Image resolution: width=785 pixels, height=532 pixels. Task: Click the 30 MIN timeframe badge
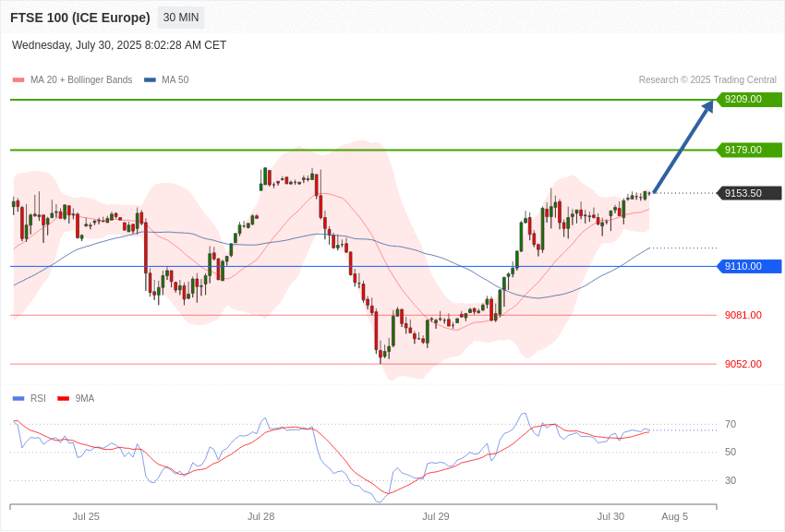181,18
